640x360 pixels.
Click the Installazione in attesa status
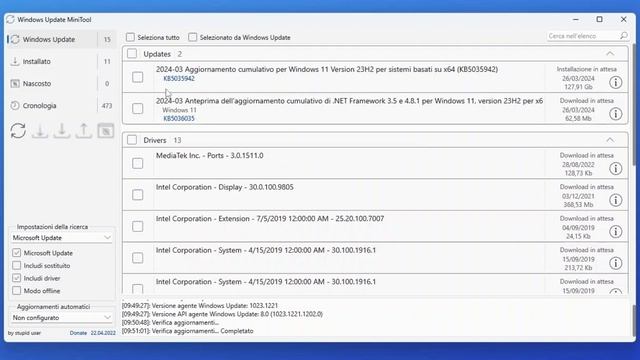[587, 69]
